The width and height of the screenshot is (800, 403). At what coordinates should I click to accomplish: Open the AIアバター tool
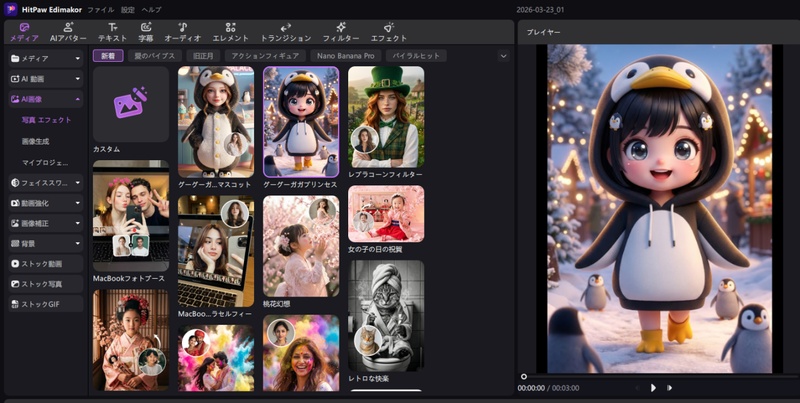point(68,32)
